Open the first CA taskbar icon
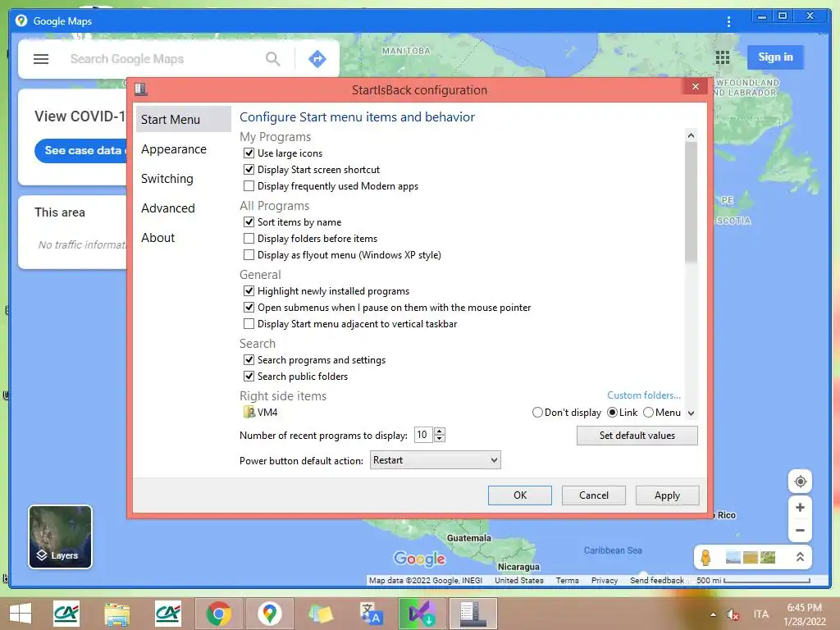This screenshot has height=630, width=840. 66,614
